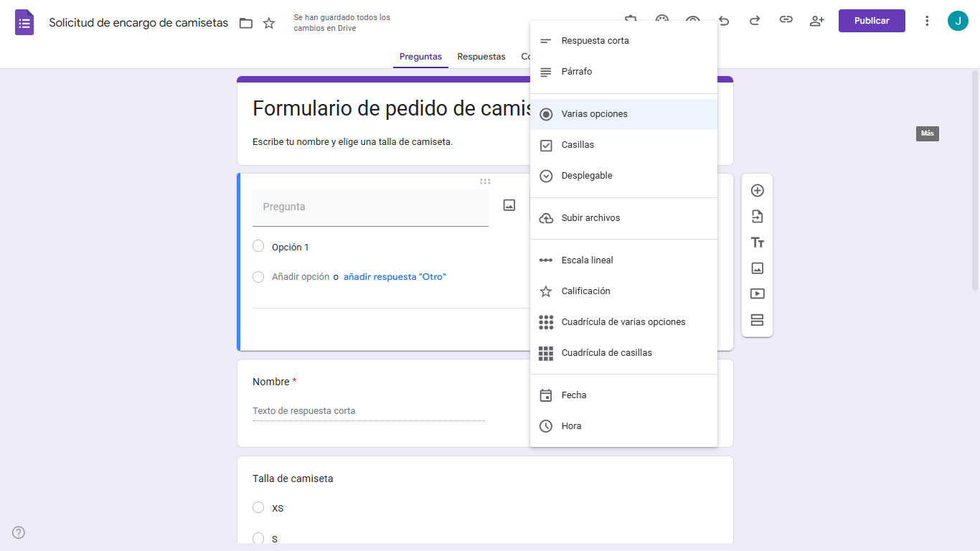
Task: Click the añadir respuesta "Otro" link
Action: 394,275
